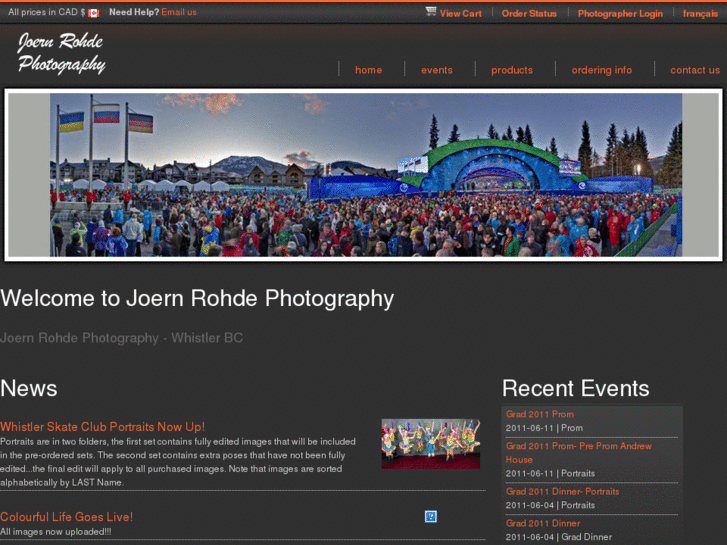
Task: Click the Welcome to Joern Rohde Photography heading
Action: [197, 298]
